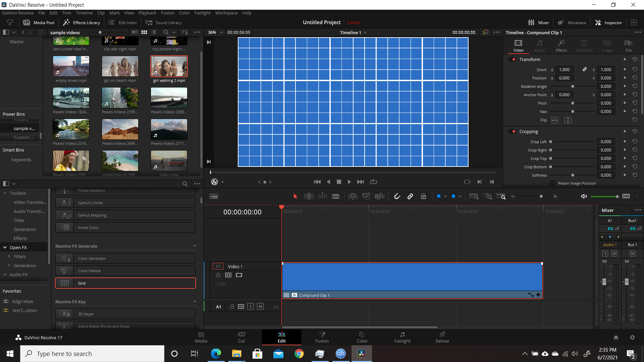The image size is (644, 362).
Task: Toggle the Effects Library panel button
Action: pos(82,22)
